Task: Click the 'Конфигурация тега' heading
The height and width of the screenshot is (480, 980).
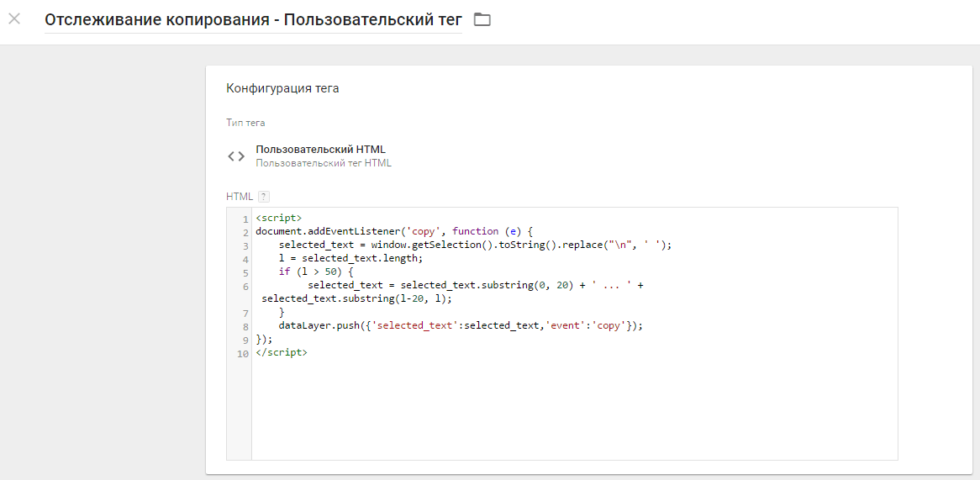Action: tap(282, 88)
